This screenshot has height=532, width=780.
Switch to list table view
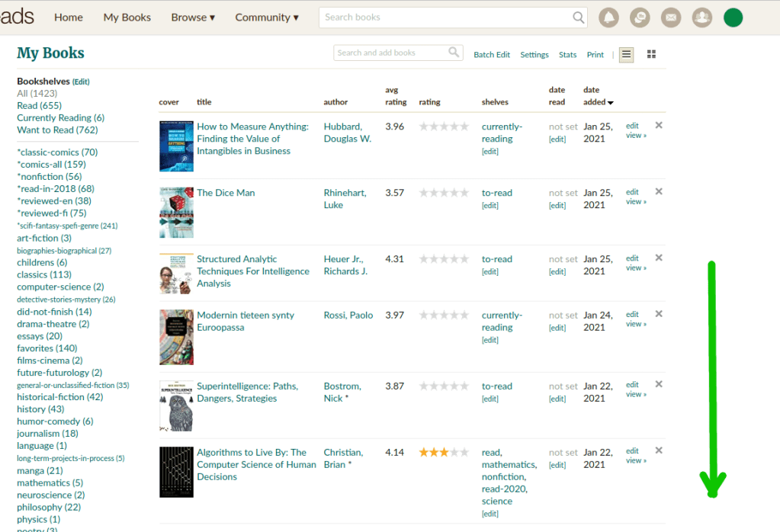[x=626, y=54]
